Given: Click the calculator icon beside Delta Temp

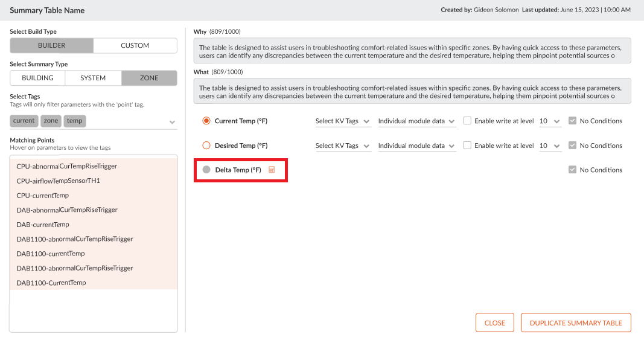Looking at the screenshot, I should pyautogui.click(x=272, y=170).
